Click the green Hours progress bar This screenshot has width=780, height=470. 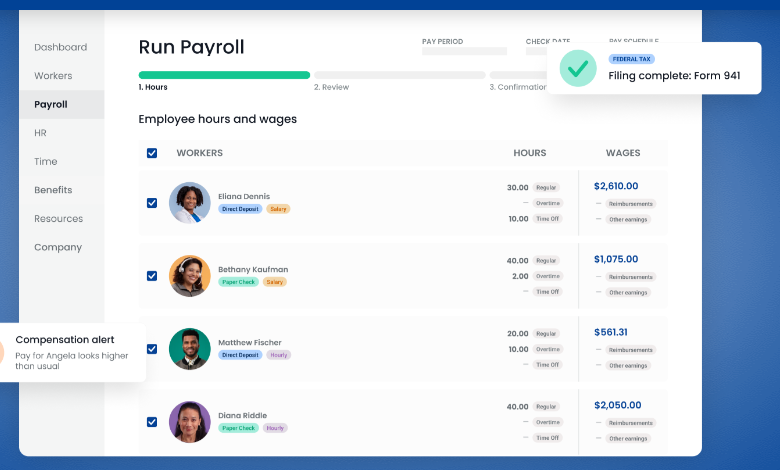click(x=224, y=75)
